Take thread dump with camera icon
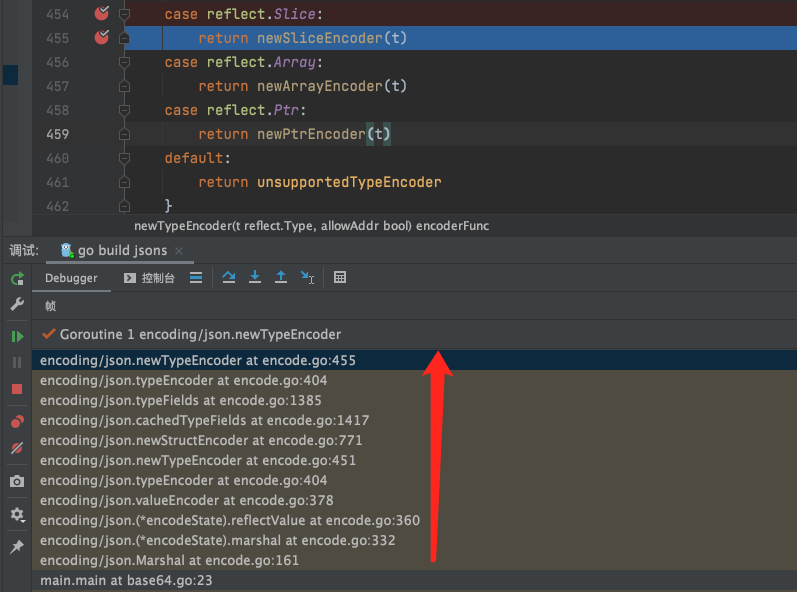The width and height of the screenshot is (797, 592). coord(17,482)
